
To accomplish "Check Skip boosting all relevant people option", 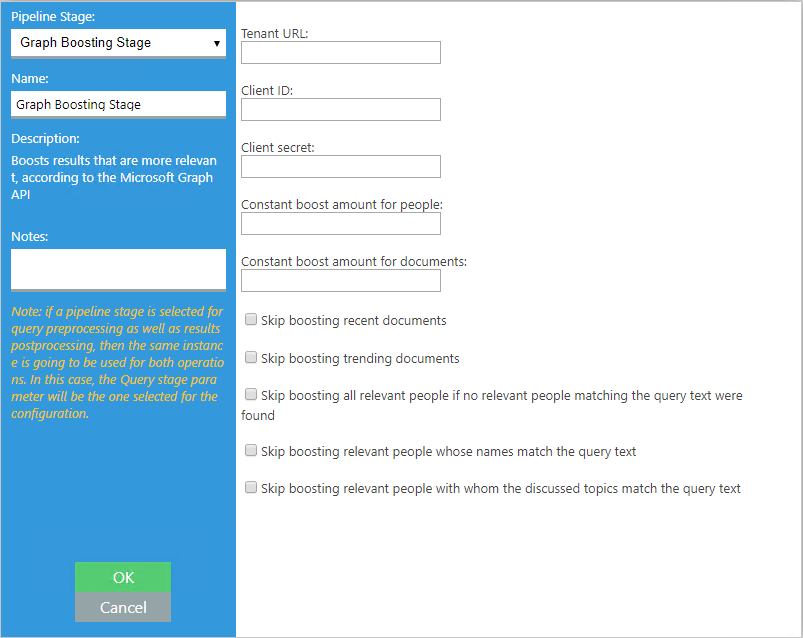I will (x=252, y=395).
